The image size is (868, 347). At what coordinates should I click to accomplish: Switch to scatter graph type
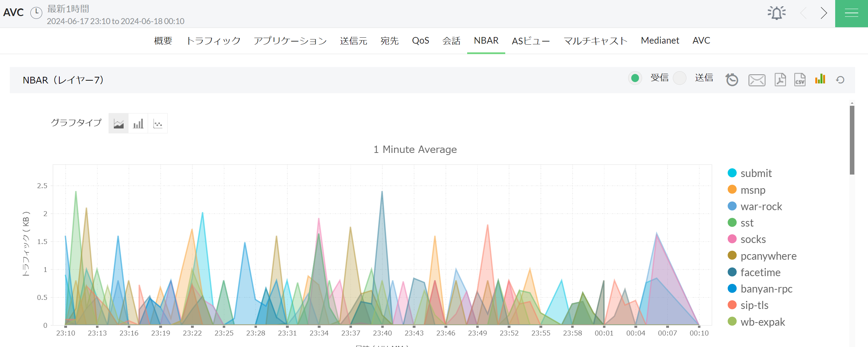[x=158, y=124]
